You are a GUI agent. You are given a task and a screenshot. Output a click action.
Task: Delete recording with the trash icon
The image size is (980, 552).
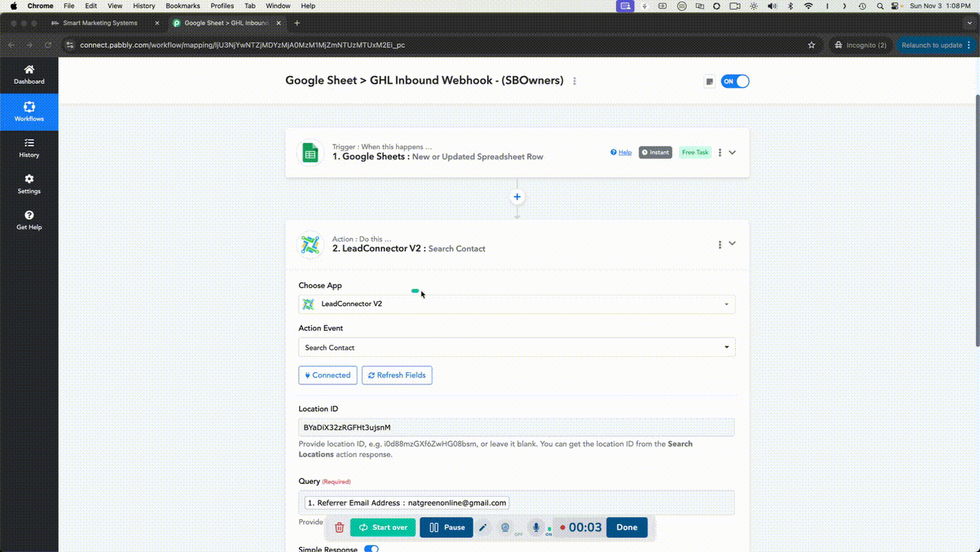click(340, 528)
